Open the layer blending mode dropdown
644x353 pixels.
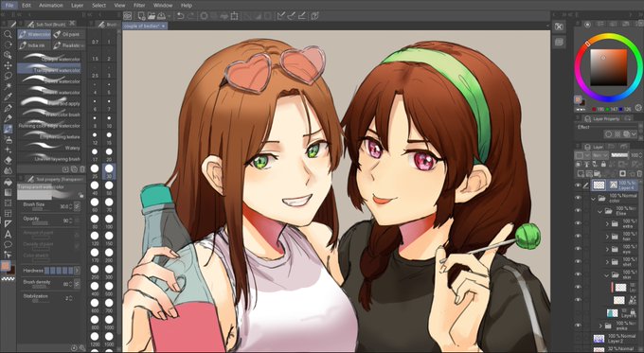600,155
